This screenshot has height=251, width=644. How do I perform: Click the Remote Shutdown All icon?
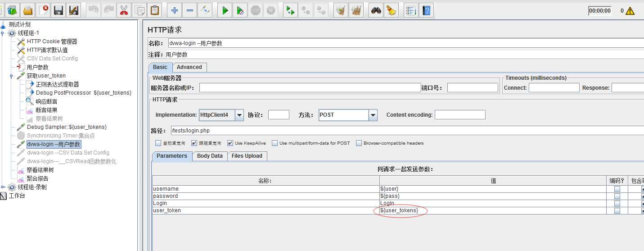point(321,10)
